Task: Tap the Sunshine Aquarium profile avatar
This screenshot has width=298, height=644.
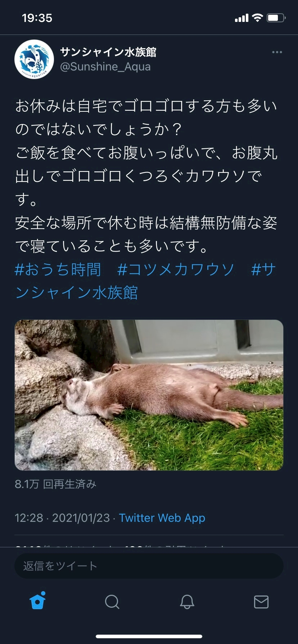Action: 34,59
